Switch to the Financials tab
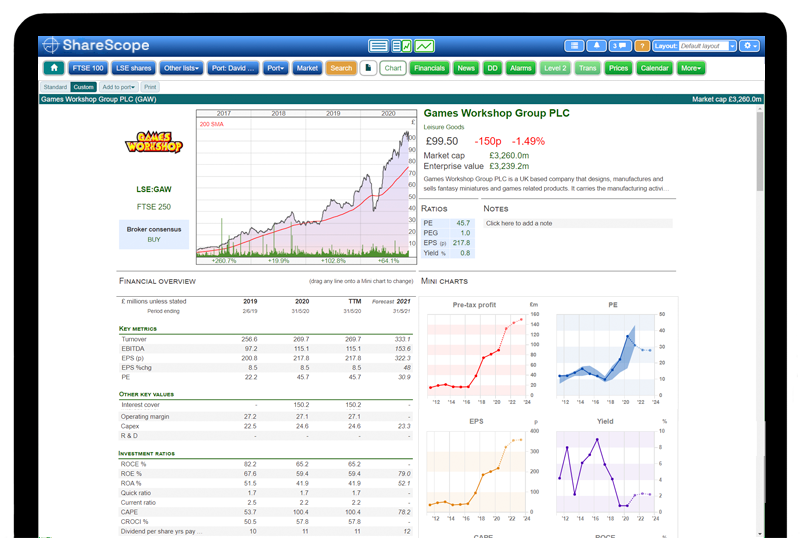The height and width of the screenshot is (538, 800). point(430,68)
